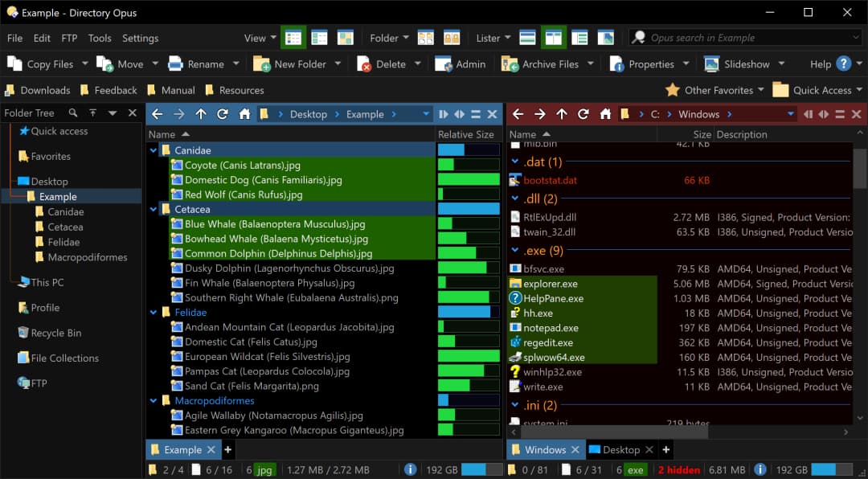Toggle dual vertical file display layout

point(553,38)
